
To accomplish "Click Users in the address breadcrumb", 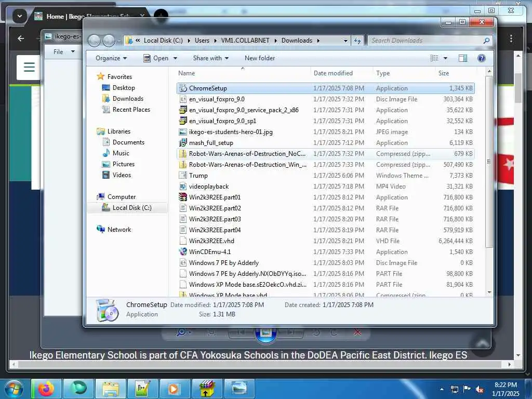I will click(202, 41).
